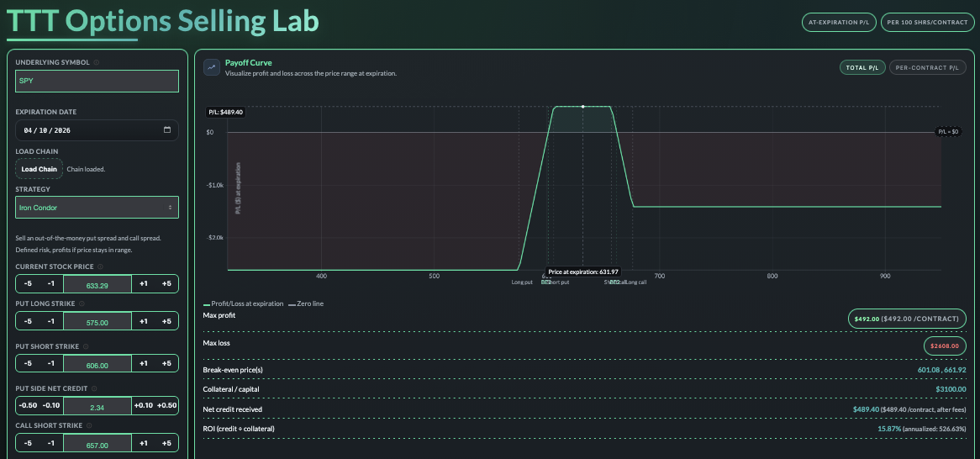This screenshot has height=459, width=980.
Task: Raise put short strike by 5
Action: click(166, 364)
